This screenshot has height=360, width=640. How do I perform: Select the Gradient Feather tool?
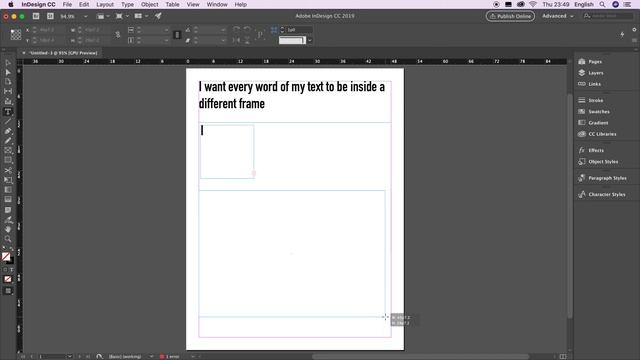click(x=8, y=200)
